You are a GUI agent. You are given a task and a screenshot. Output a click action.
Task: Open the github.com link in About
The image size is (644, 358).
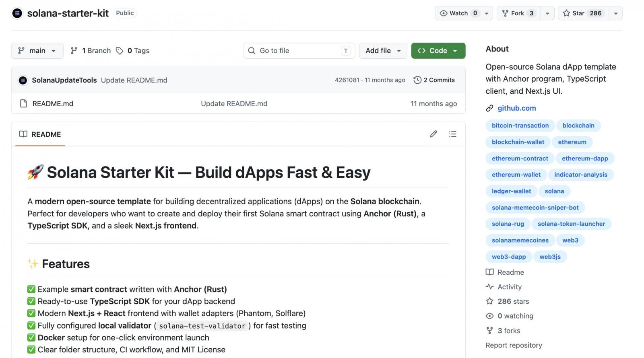point(517,108)
